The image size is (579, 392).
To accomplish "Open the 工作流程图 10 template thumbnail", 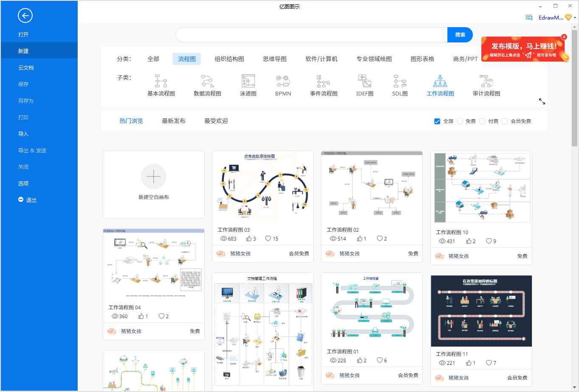I will [x=481, y=188].
